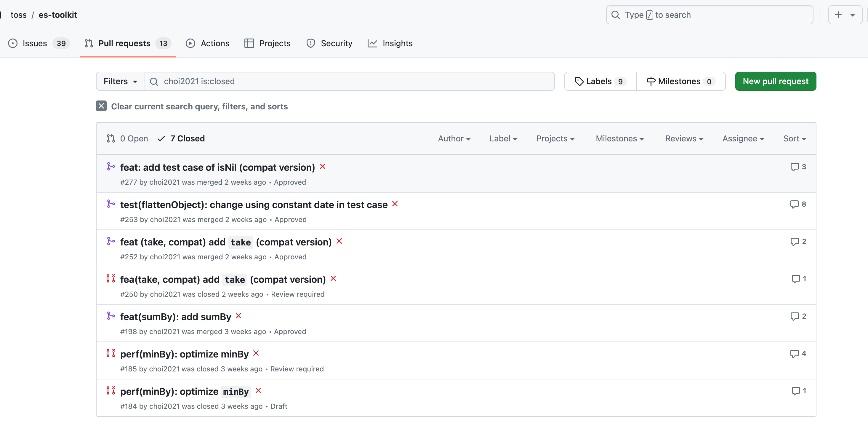Click the merged icon beside sumBy PR
This screenshot has width=868, height=431.
click(x=110, y=316)
